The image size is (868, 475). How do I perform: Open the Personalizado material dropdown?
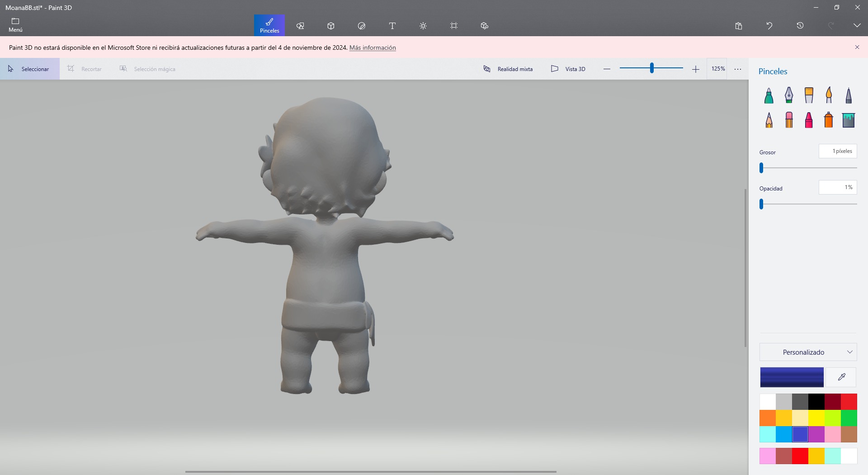[808, 352]
